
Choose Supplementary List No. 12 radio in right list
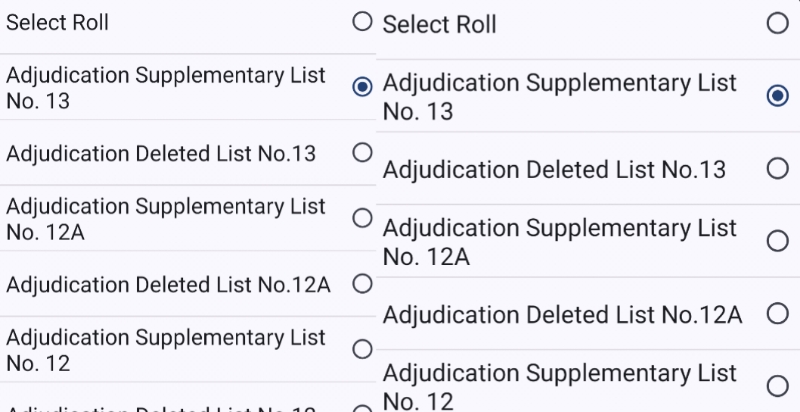777,386
